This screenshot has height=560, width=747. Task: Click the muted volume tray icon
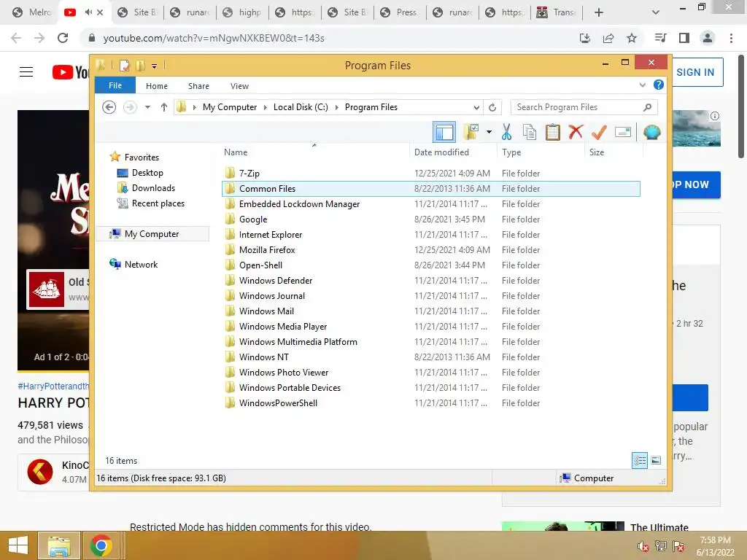coord(643,546)
